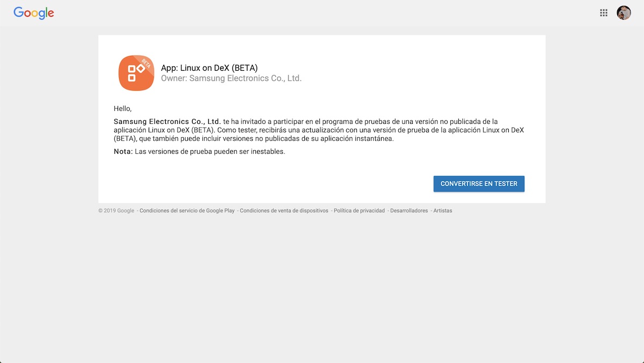Click the Google logo

tap(33, 13)
